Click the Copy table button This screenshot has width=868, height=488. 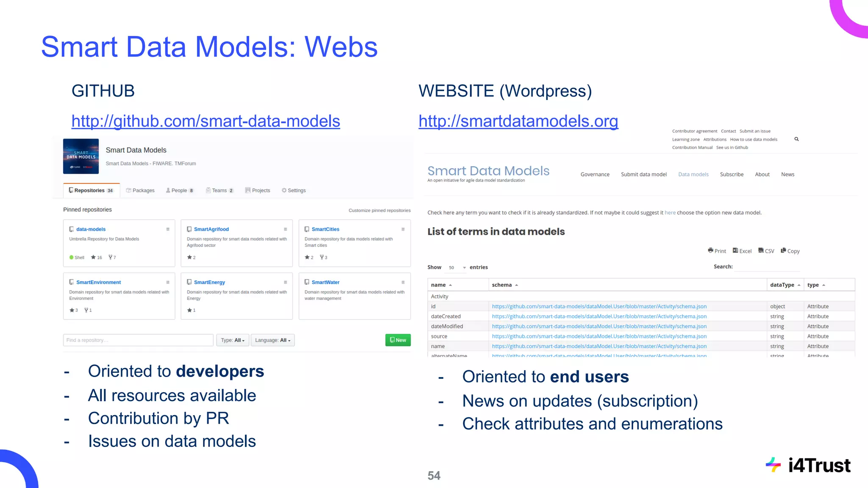tap(790, 251)
